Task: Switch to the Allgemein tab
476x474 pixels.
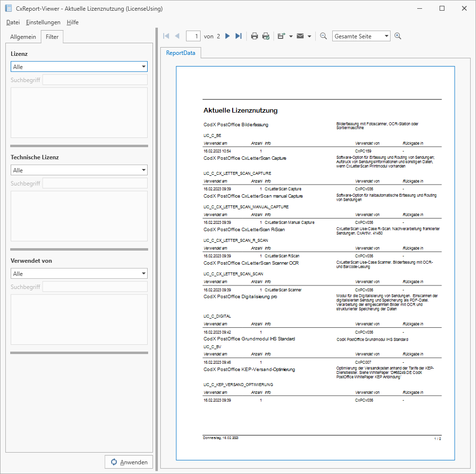Action: tap(23, 37)
